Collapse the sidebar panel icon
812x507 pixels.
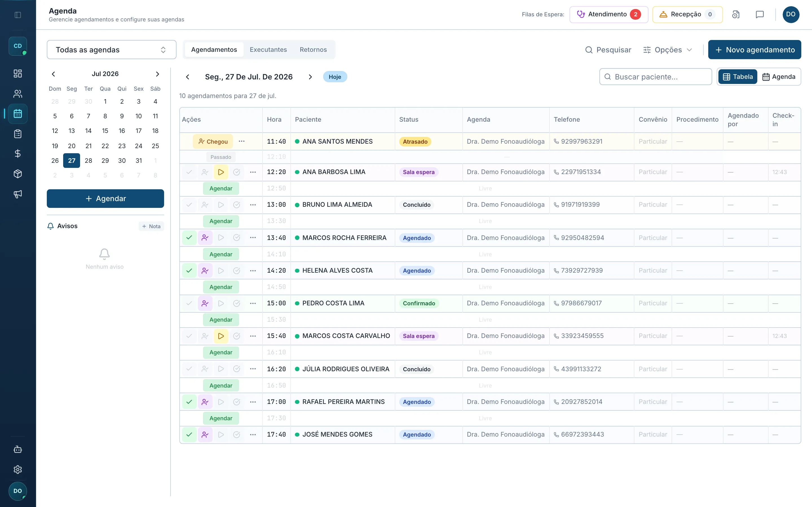pyautogui.click(x=18, y=15)
